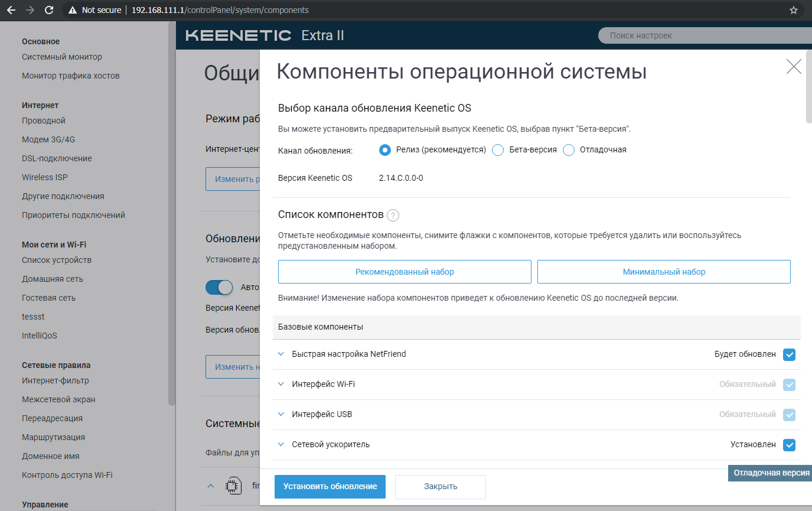Collapse the firmware file row chevron
The height and width of the screenshot is (511, 812).
click(x=210, y=486)
